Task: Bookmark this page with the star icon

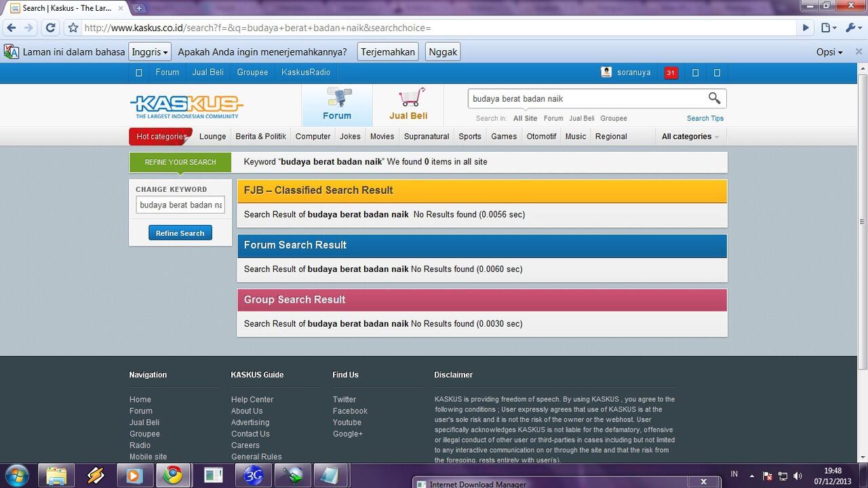Action: (x=73, y=28)
